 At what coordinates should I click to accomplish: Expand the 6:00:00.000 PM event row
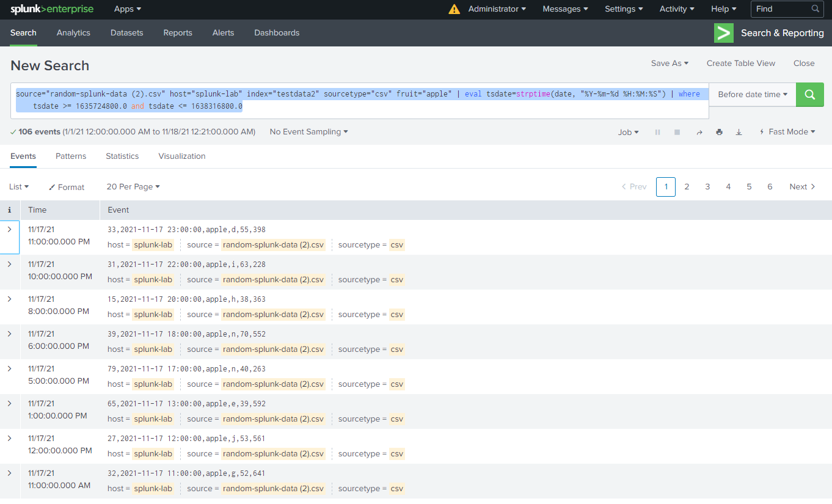9,334
